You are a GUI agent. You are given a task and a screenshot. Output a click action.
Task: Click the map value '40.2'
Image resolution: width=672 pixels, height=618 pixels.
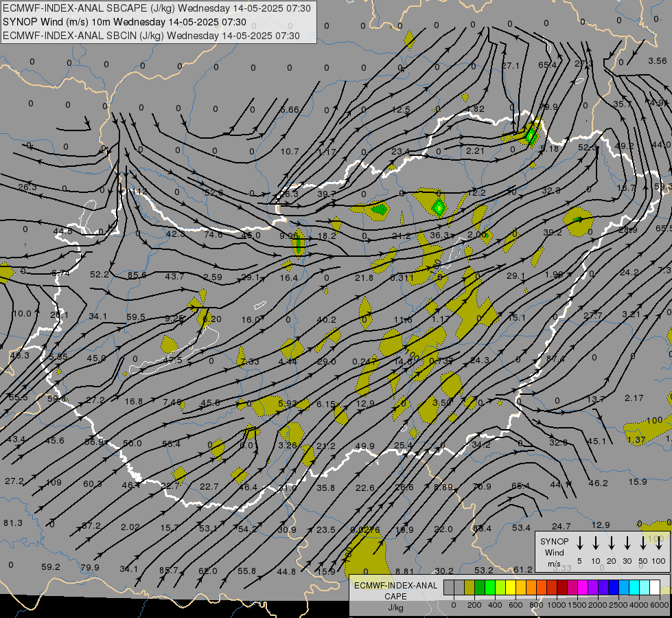pos(327,319)
